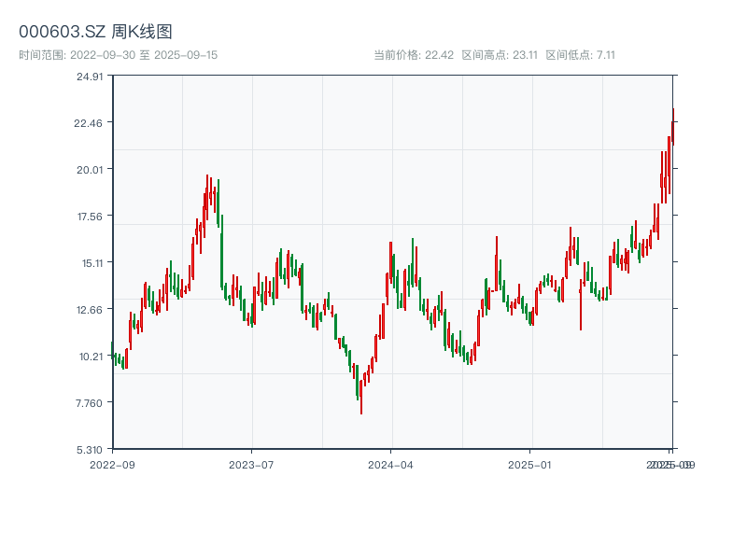Click the lowest red candlestick near 7.11
Image resolution: width=747 pixels, height=560 pixels.
tap(361, 397)
